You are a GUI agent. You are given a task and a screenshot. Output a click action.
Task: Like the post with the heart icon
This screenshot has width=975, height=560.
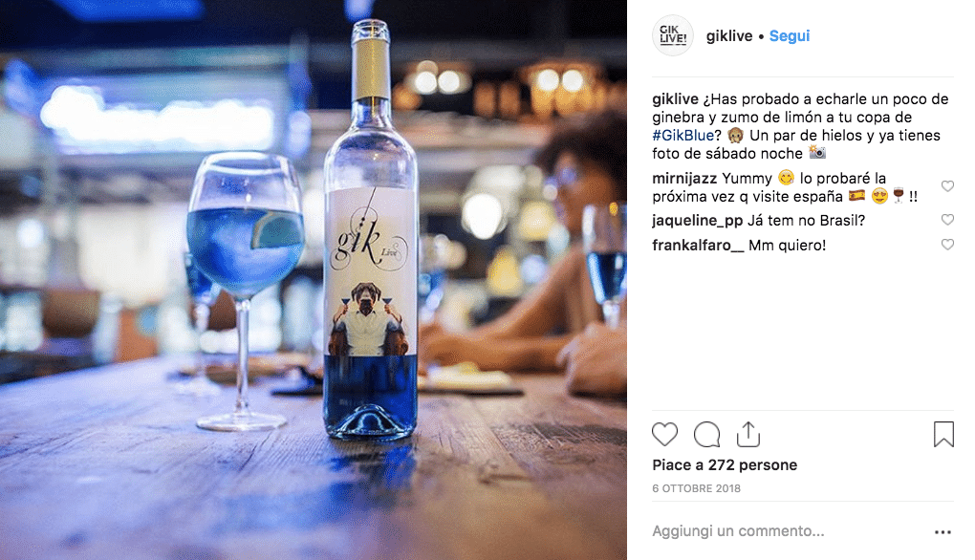[x=664, y=434]
